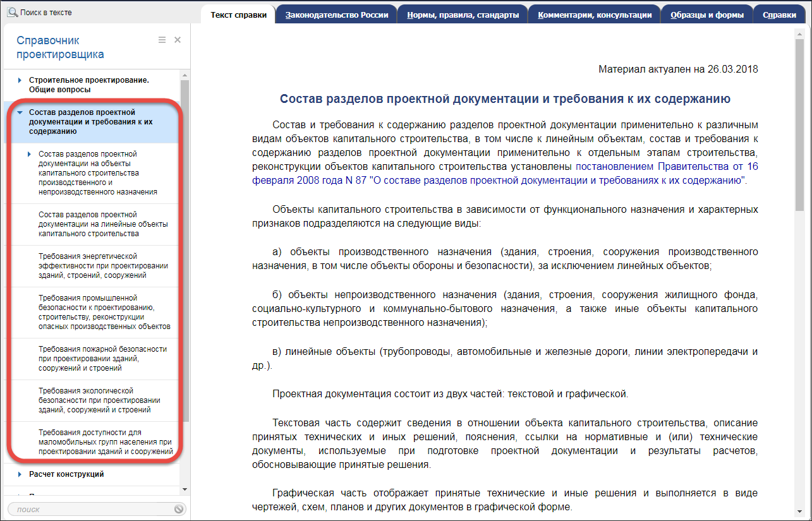Select Требования экологической безопасности item
The width and height of the screenshot is (812, 521).
tap(98, 400)
